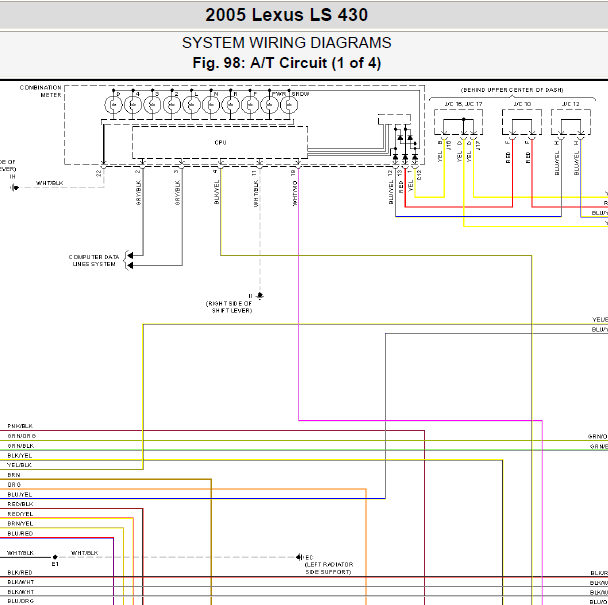This screenshot has height=605, width=608.
Task: Click the 'BRN' wire label
Action: coord(14,475)
